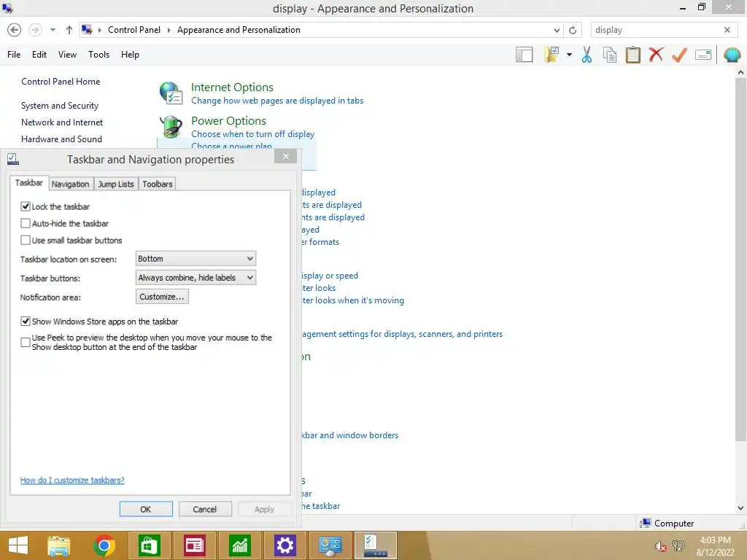Click the back navigation arrow

(15, 30)
